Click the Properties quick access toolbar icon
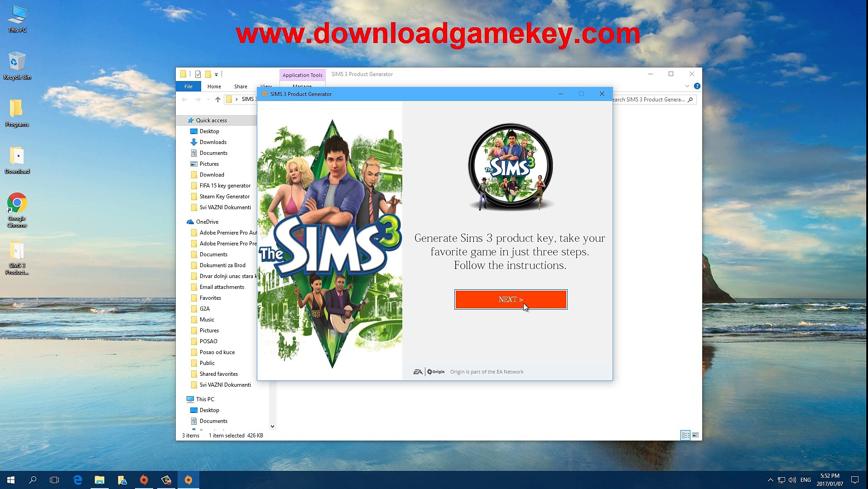 pos(198,74)
